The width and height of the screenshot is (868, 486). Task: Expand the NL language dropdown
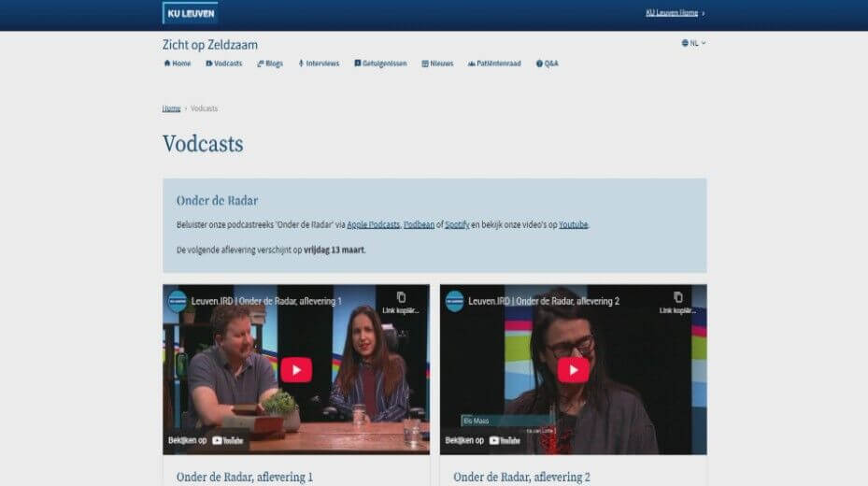coord(693,43)
